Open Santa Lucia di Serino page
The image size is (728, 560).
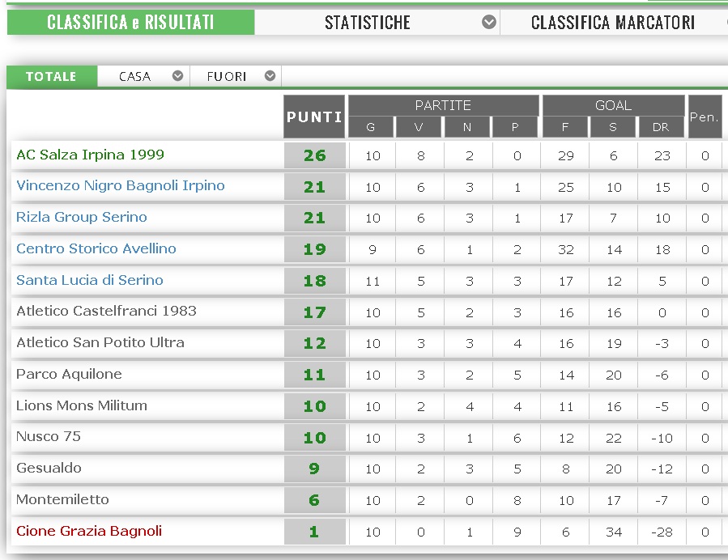tap(90, 280)
